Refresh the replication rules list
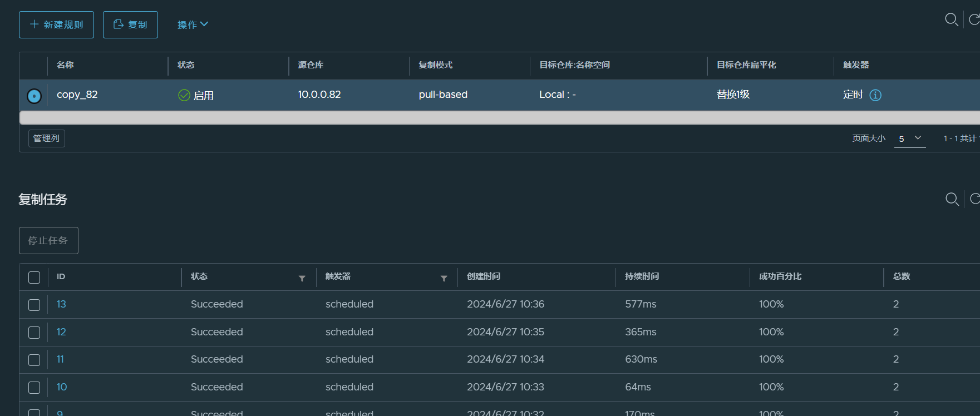This screenshot has width=980, height=416. pyautogui.click(x=974, y=20)
